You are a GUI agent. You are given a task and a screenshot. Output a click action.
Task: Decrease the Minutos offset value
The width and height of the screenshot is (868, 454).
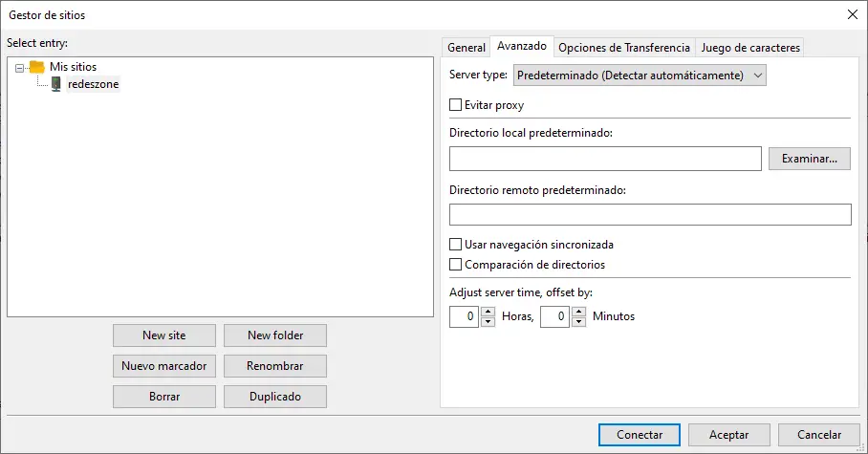click(578, 322)
